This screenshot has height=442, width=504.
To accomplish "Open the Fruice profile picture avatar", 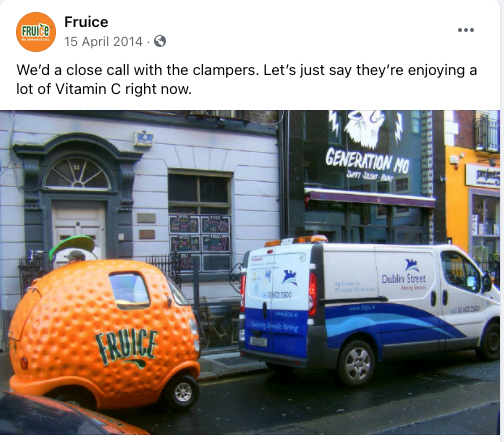I will (x=36, y=32).
